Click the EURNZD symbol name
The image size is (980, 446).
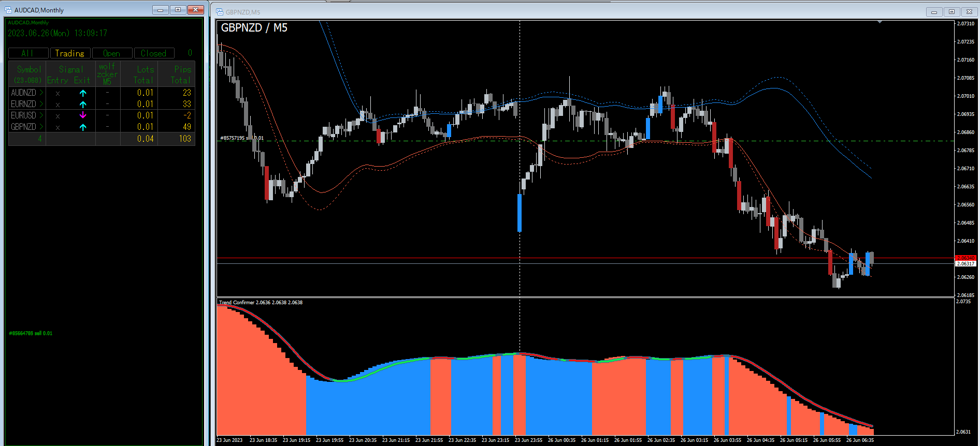pos(24,104)
